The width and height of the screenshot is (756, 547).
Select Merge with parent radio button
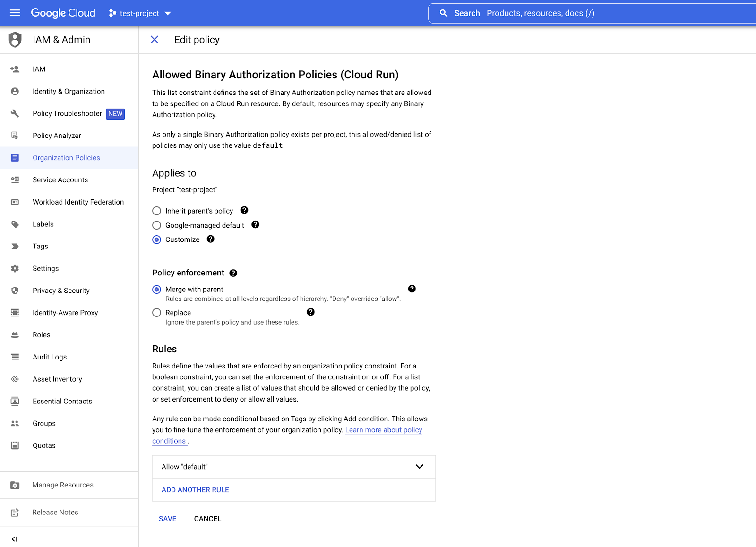157,290
